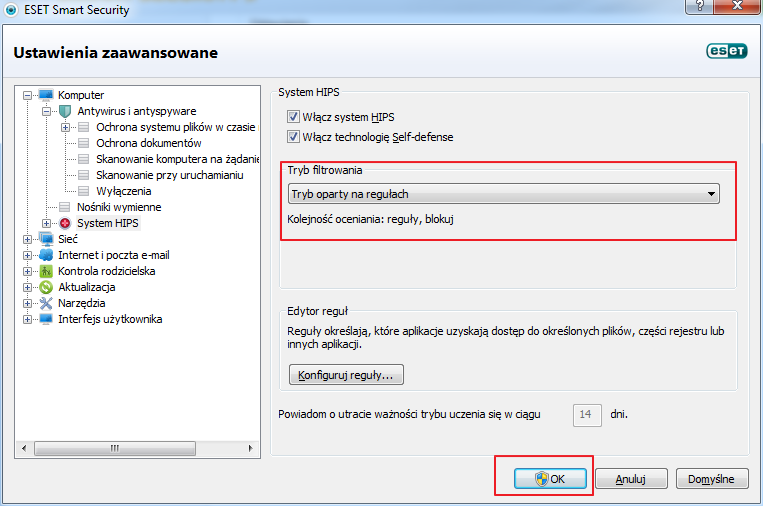Select Interfejs użytkownika tree label
The height and width of the screenshot is (506, 763).
[x=110, y=319]
